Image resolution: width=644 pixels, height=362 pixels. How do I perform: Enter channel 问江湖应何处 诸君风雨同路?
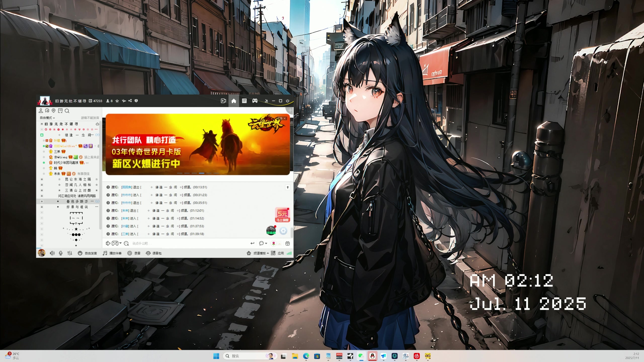(x=77, y=196)
